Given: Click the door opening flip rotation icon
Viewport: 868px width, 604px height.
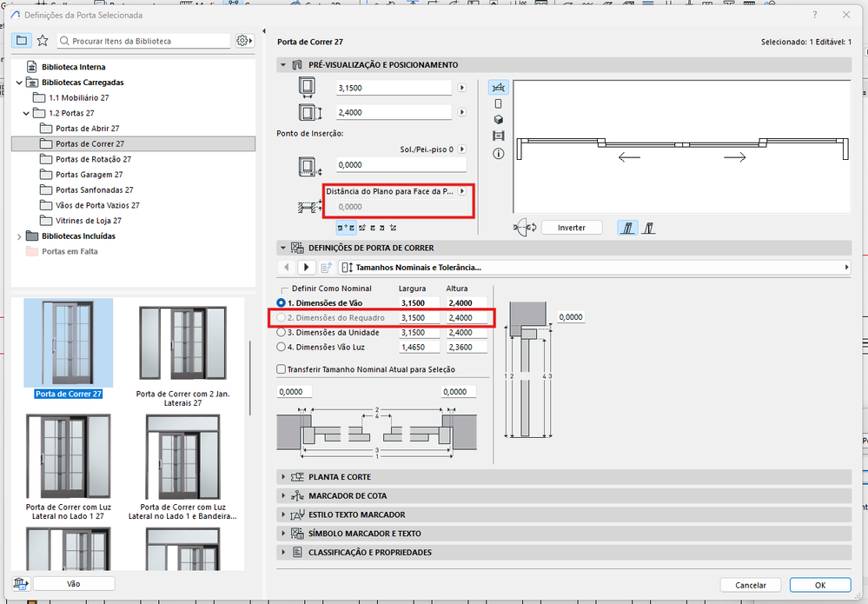Looking at the screenshot, I should pos(525,228).
